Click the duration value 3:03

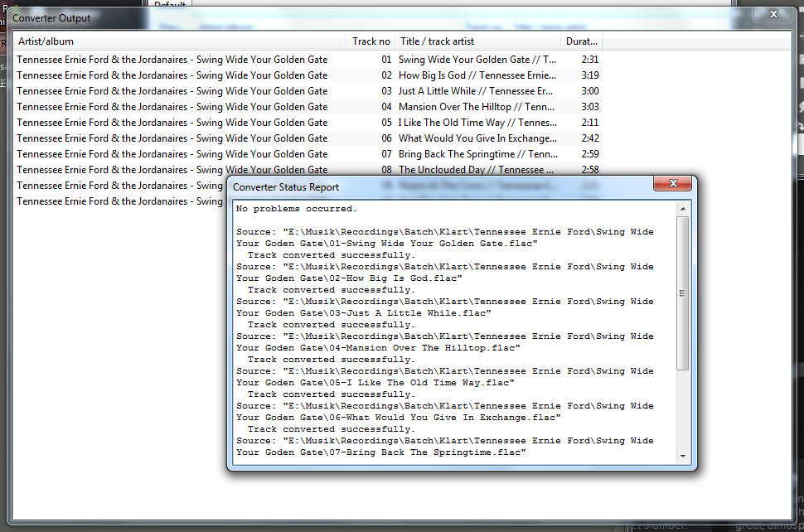[589, 107]
